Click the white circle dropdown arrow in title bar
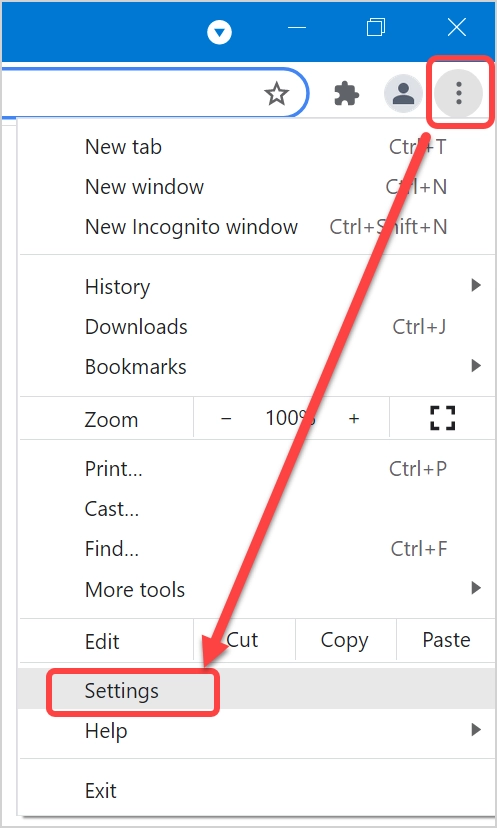The image size is (497, 828). 220,33
